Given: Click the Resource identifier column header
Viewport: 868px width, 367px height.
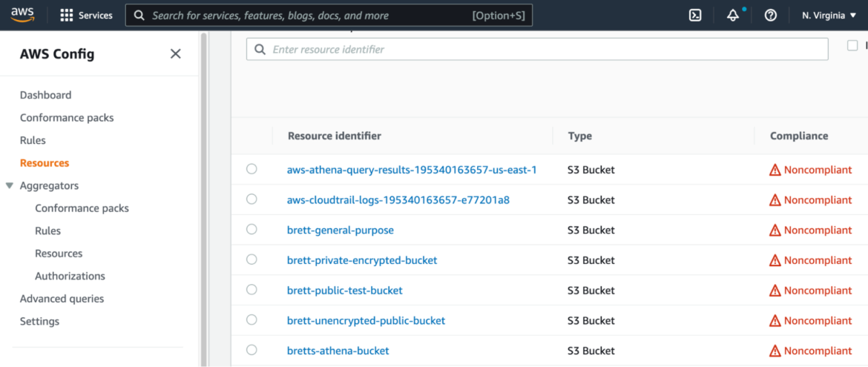Looking at the screenshot, I should (335, 136).
